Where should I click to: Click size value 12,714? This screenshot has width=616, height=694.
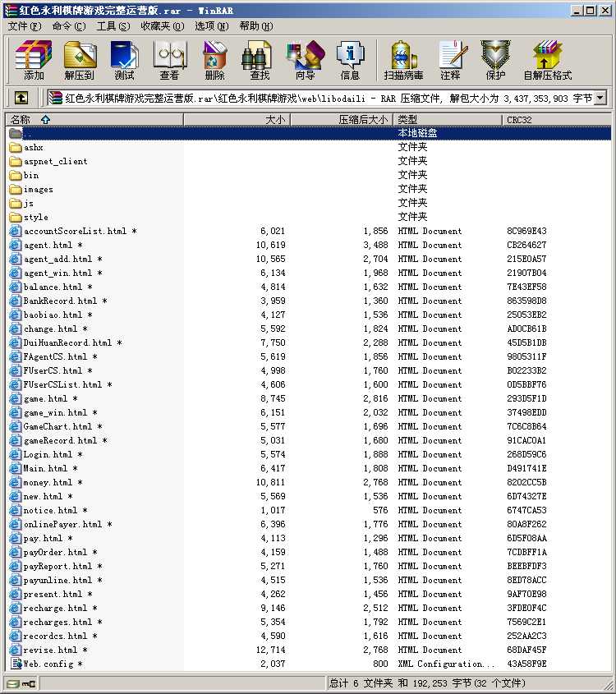tap(270, 650)
